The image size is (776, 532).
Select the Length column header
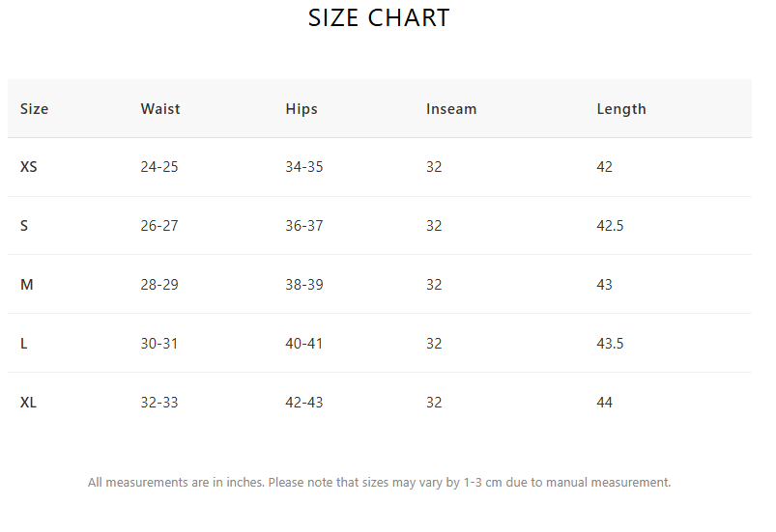coord(621,109)
